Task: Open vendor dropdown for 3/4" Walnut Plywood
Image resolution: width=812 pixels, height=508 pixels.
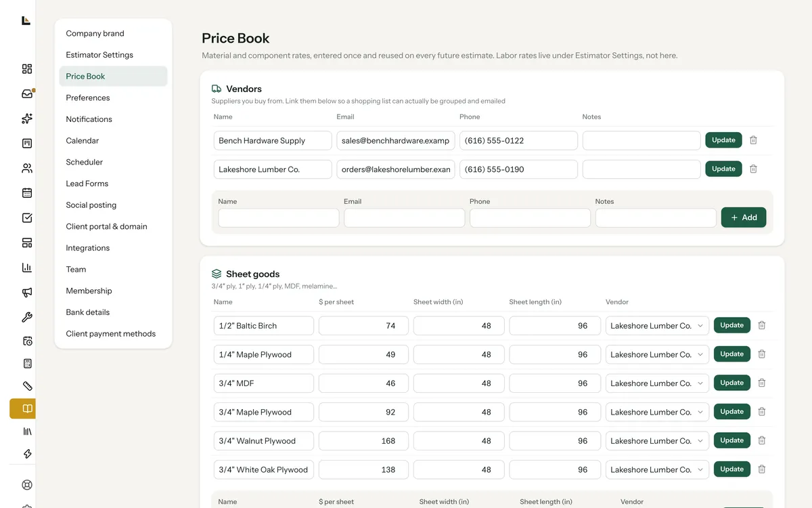Action: (657, 441)
